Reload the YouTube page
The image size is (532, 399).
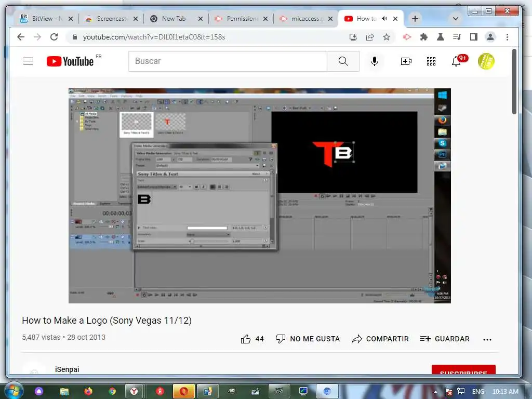click(54, 37)
